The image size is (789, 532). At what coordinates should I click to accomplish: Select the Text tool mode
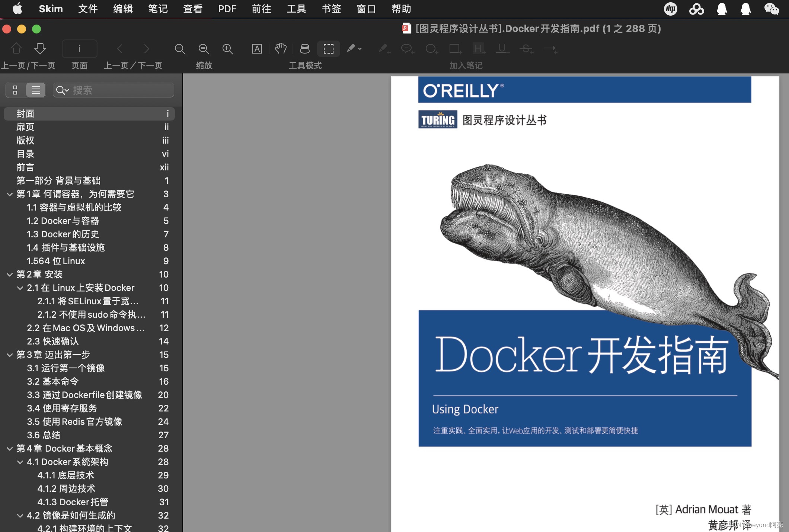click(257, 49)
